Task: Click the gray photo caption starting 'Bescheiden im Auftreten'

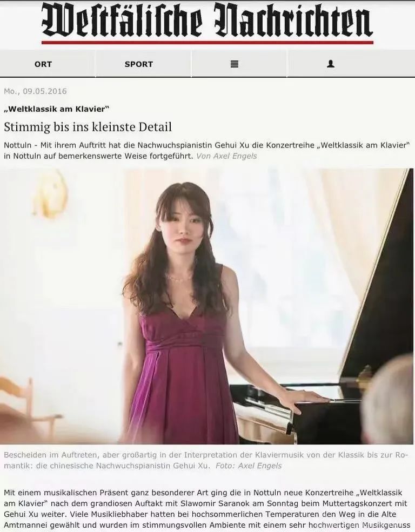Action: (x=204, y=460)
